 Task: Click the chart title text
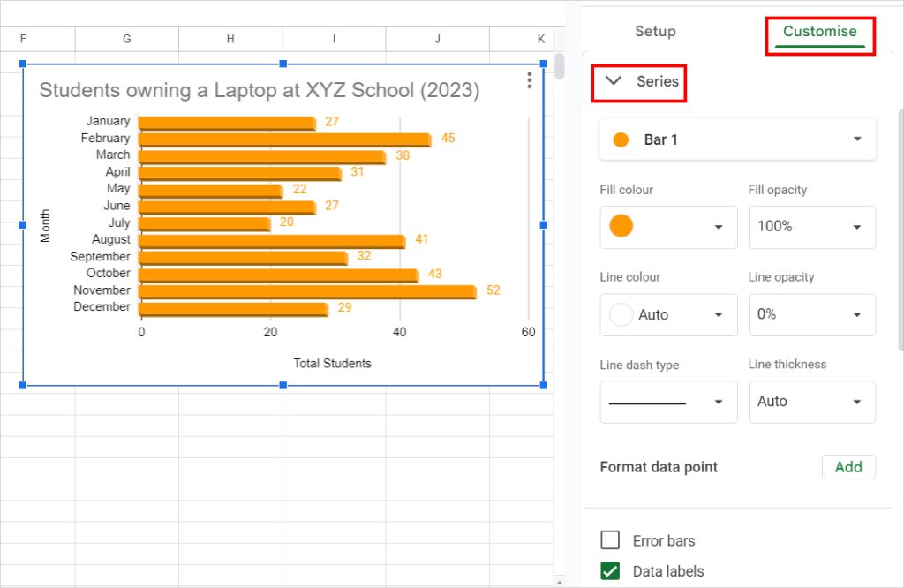tap(260, 90)
